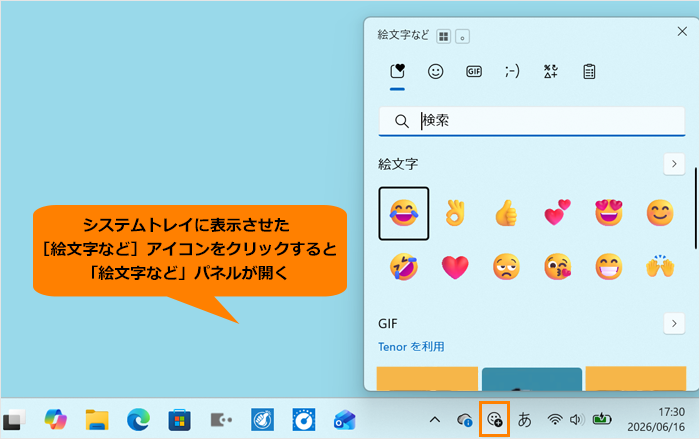Select the rightmost orange GIF thumbnail

[636, 379]
